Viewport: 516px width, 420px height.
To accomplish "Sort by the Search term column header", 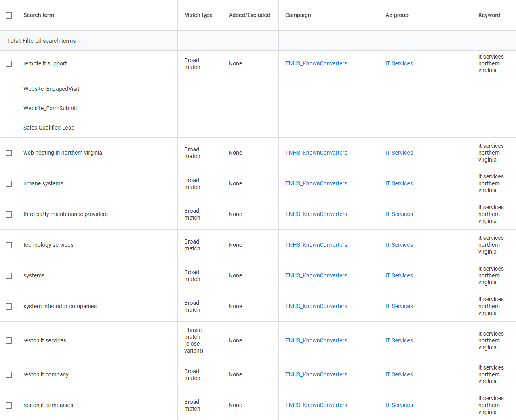I will 39,15.
